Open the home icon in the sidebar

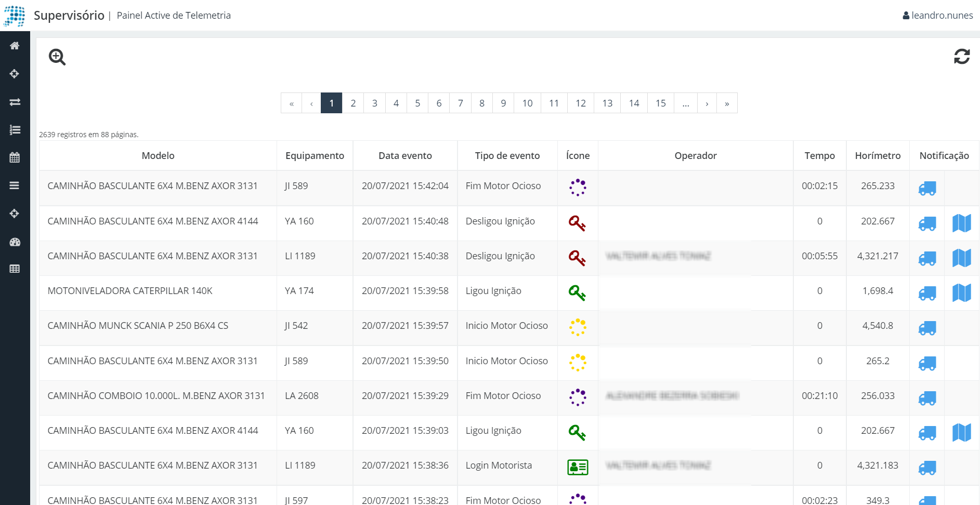click(15, 46)
